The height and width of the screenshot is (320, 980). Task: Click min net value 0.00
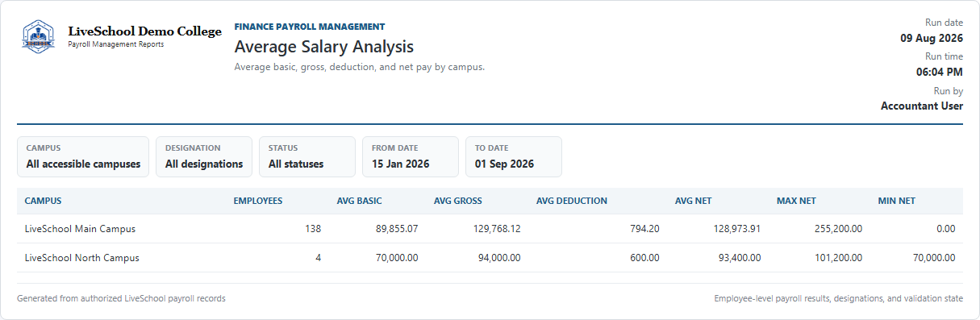click(947, 229)
